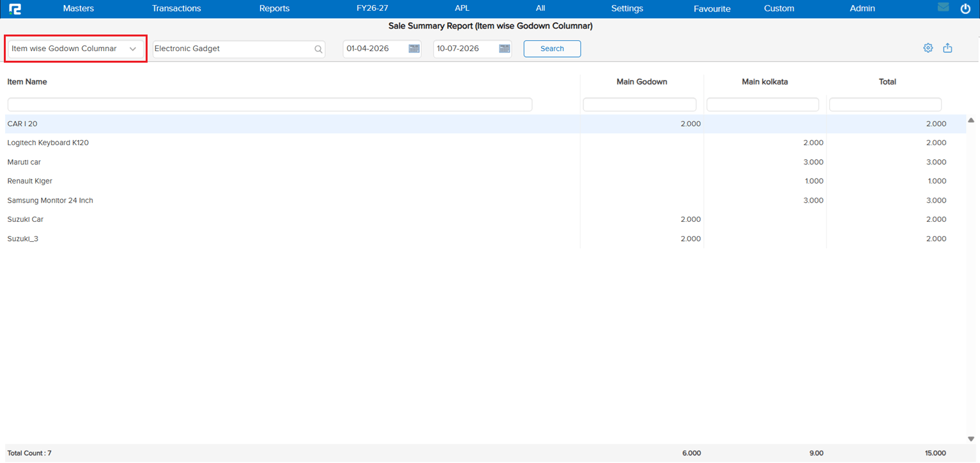The height and width of the screenshot is (463, 980).
Task: Open the Settings menu
Action: (627, 9)
